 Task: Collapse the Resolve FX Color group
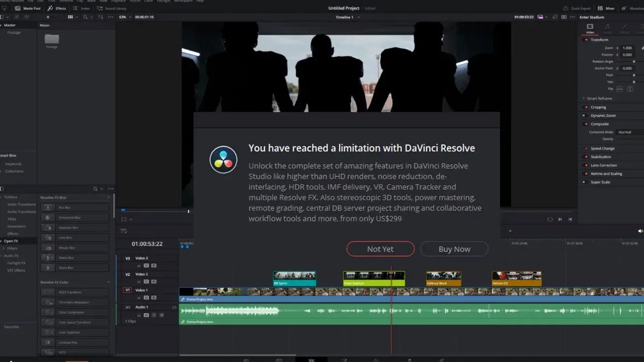coord(109,282)
